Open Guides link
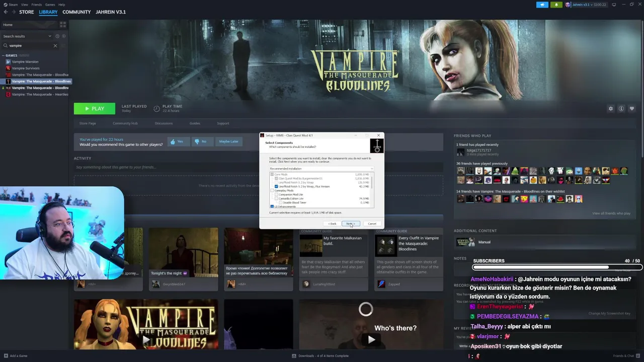Viewport: 644px width, 362px height. 195,123
